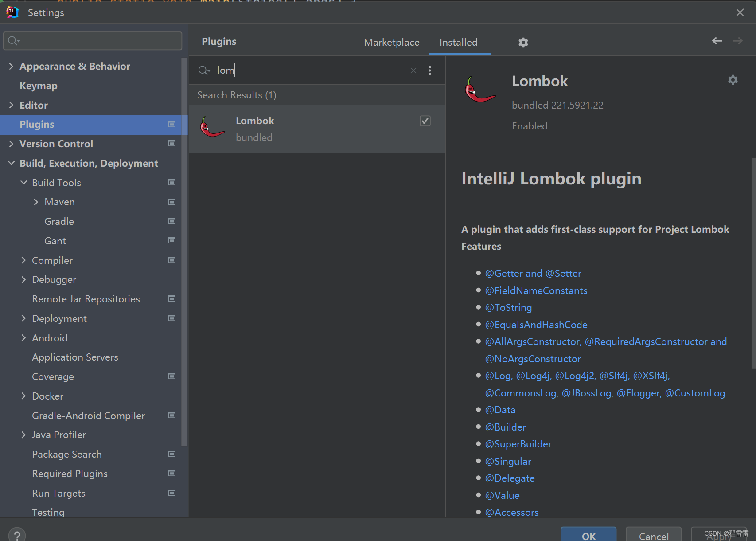Open Application Servers settings page
This screenshot has width=756, height=541.
(x=75, y=357)
